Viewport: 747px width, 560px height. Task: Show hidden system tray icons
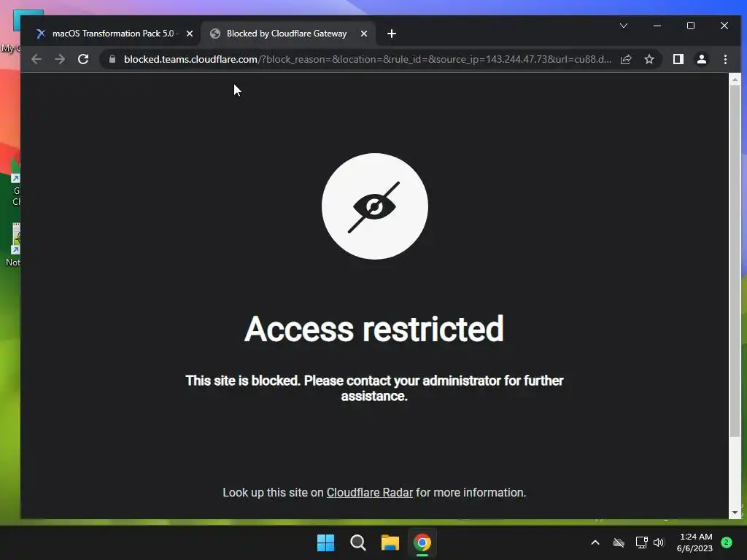(x=595, y=542)
